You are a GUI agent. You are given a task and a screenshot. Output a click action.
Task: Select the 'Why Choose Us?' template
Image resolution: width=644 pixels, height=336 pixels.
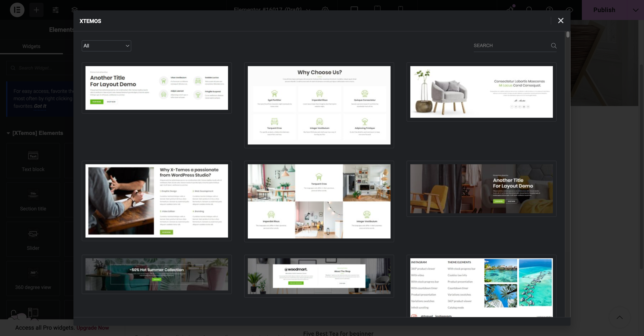[319, 105]
